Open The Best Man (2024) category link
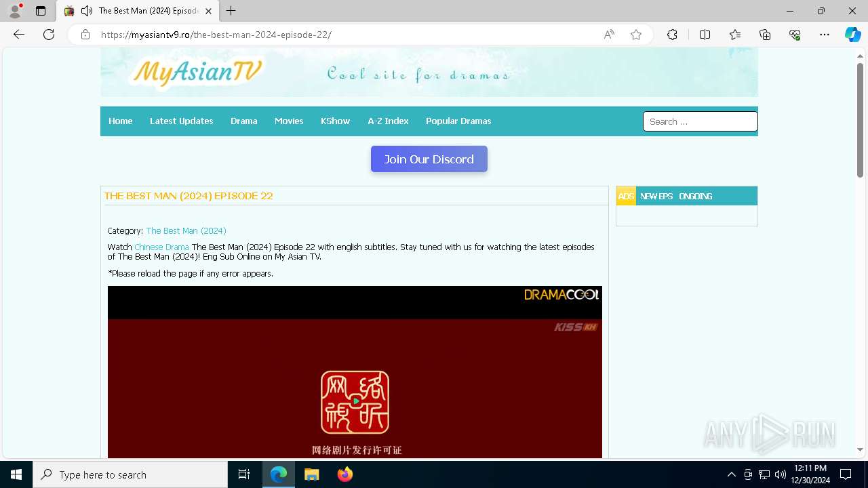The height and width of the screenshot is (488, 868). coord(186,230)
